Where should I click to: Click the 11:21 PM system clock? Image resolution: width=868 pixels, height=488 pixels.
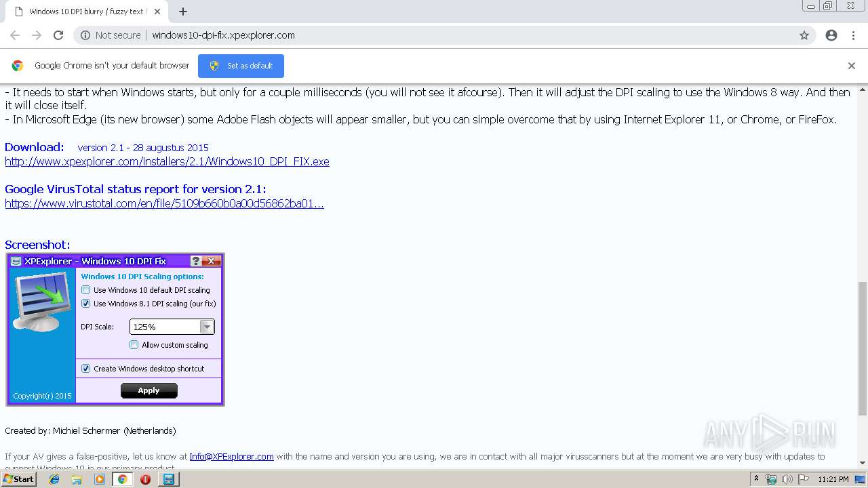833,479
